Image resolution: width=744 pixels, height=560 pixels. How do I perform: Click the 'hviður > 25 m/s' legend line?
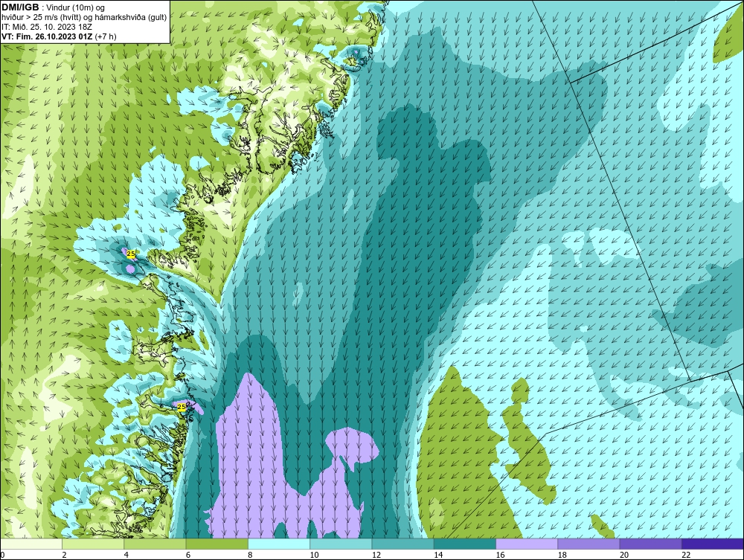point(84,18)
